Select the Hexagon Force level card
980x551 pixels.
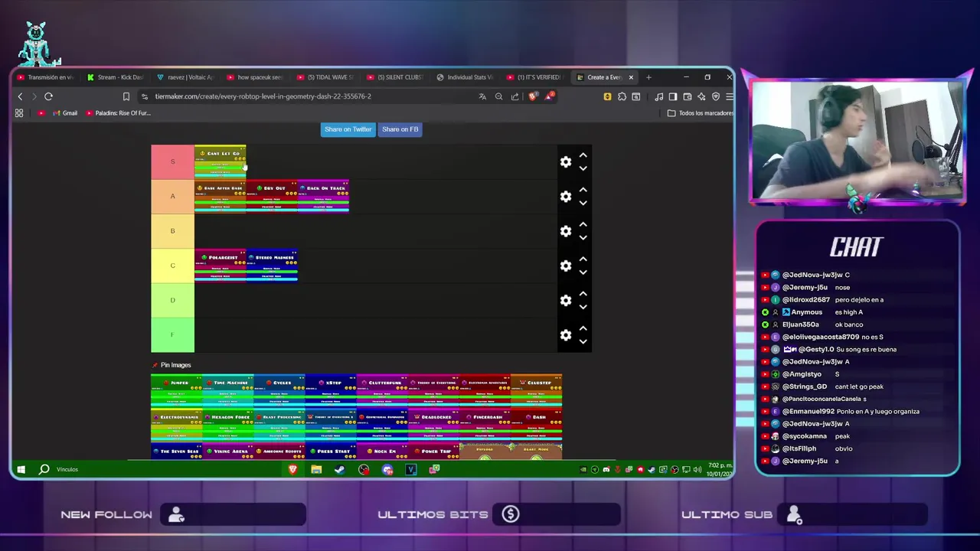pyautogui.click(x=228, y=425)
